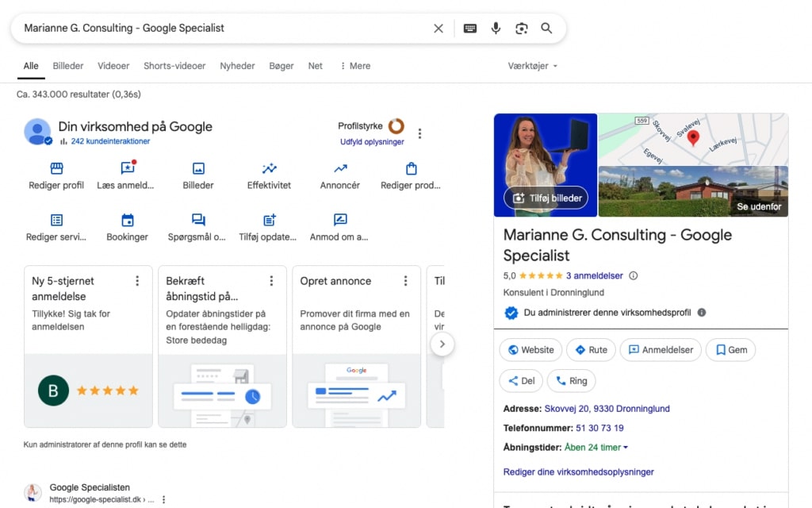Run the search with the magnifier icon
812x508 pixels.
pyautogui.click(x=546, y=28)
